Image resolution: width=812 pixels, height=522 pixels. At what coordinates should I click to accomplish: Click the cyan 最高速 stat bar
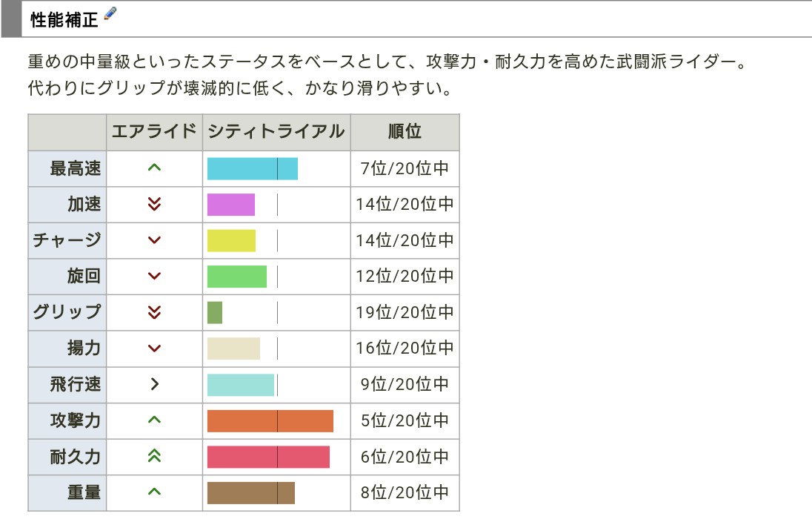pos(252,169)
